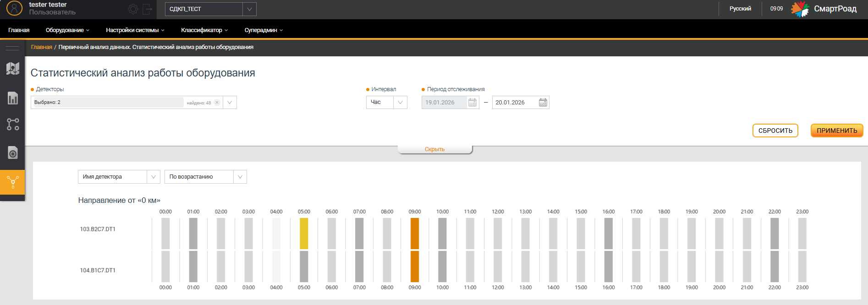868x305 pixels.
Task: Click the user avatar icon
Action: (x=14, y=9)
